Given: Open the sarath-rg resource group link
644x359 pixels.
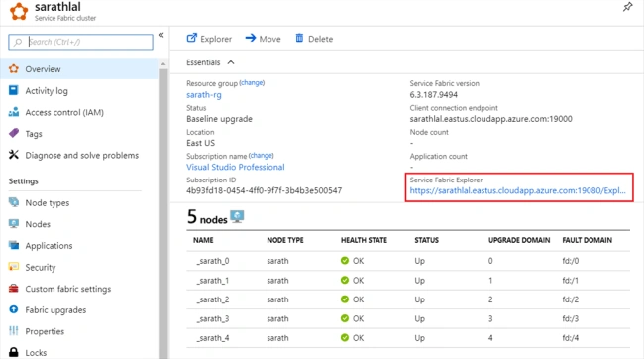Looking at the screenshot, I should click(x=204, y=95).
